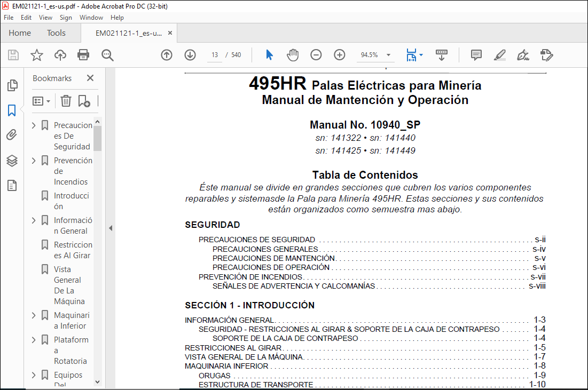Viewport: 588px width, 390px height.
Task: Activate the hand pan tool
Action: [293, 55]
